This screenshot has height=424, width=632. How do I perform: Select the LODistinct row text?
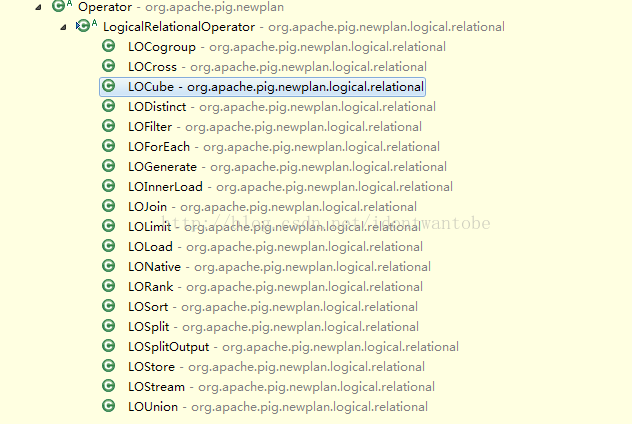pyautogui.click(x=282, y=107)
